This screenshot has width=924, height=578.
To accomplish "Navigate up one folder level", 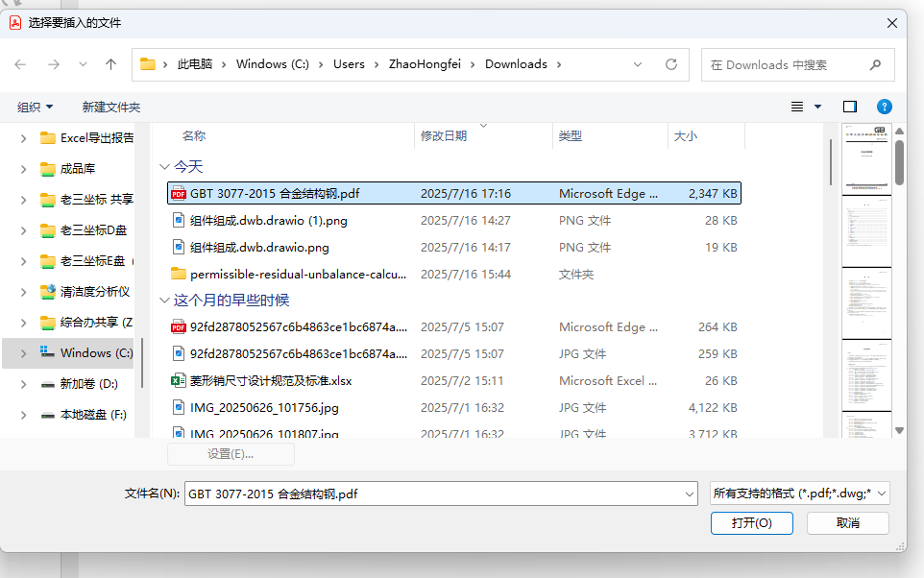I will [x=109, y=64].
